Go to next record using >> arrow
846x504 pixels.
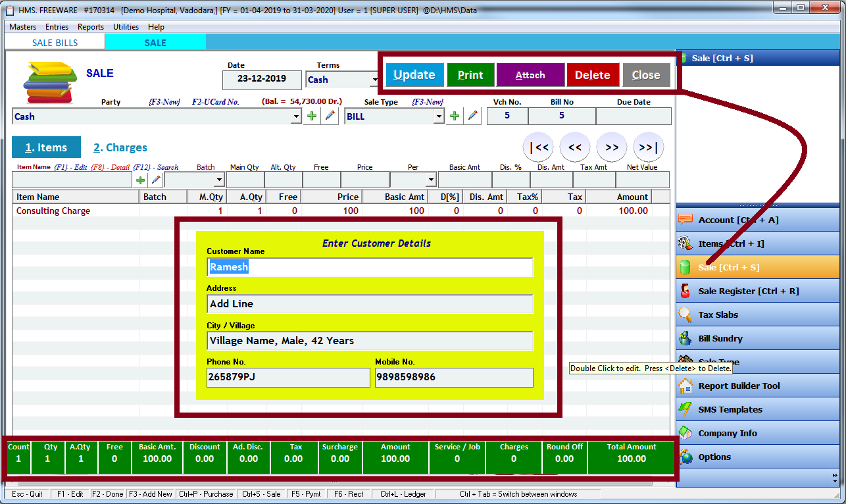(x=611, y=147)
